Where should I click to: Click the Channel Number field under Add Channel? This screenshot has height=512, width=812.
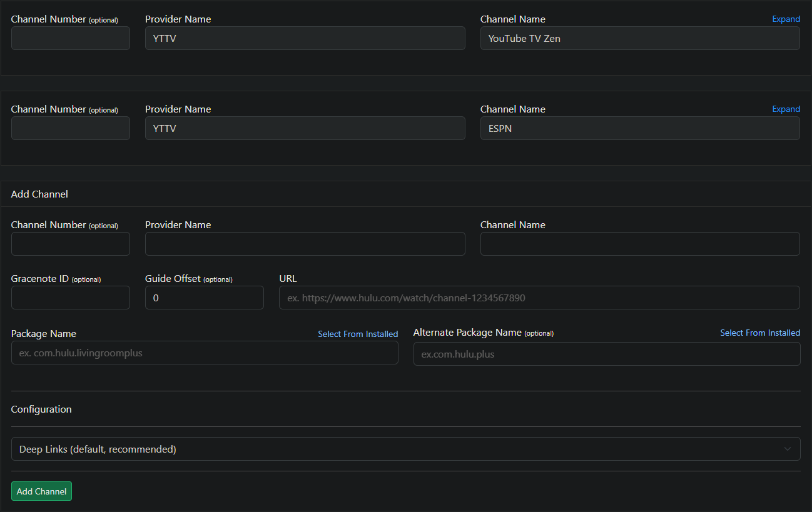(x=71, y=244)
